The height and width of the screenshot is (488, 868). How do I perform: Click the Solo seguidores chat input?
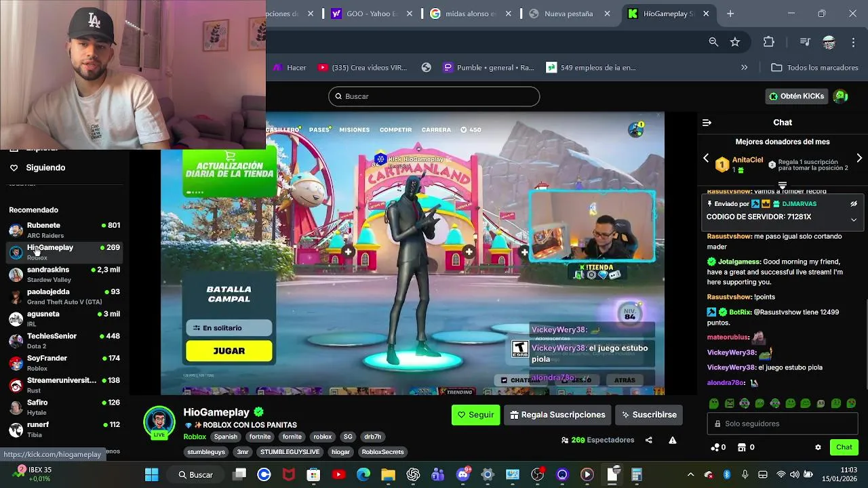[x=783, y=424]
